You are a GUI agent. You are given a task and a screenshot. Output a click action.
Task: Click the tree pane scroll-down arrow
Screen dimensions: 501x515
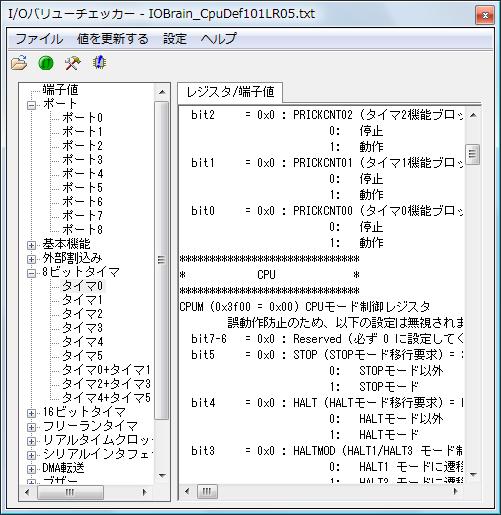pos(162,475)
